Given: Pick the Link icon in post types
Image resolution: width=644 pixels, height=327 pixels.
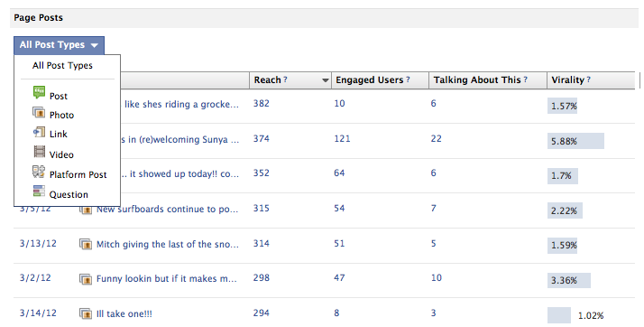Looking at the screenshot, I should pos(39,132).
